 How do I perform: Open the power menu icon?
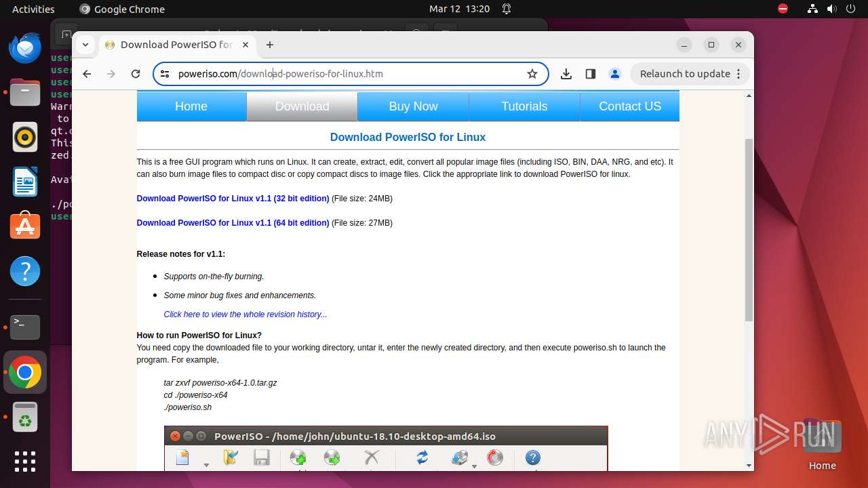(x=852, y=9)
